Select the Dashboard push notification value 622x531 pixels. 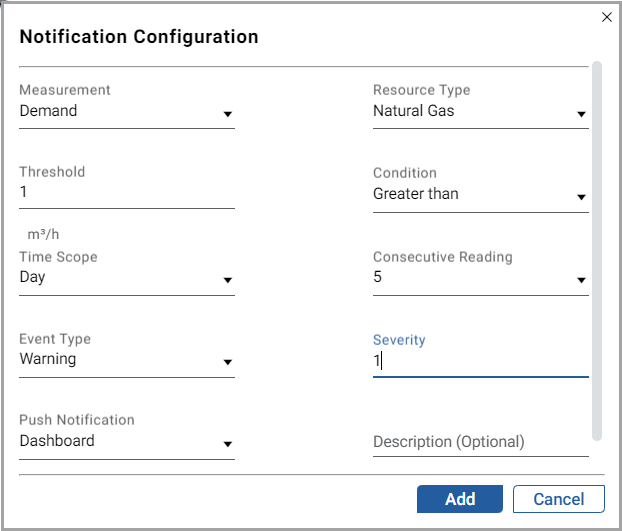coord(57,441)
